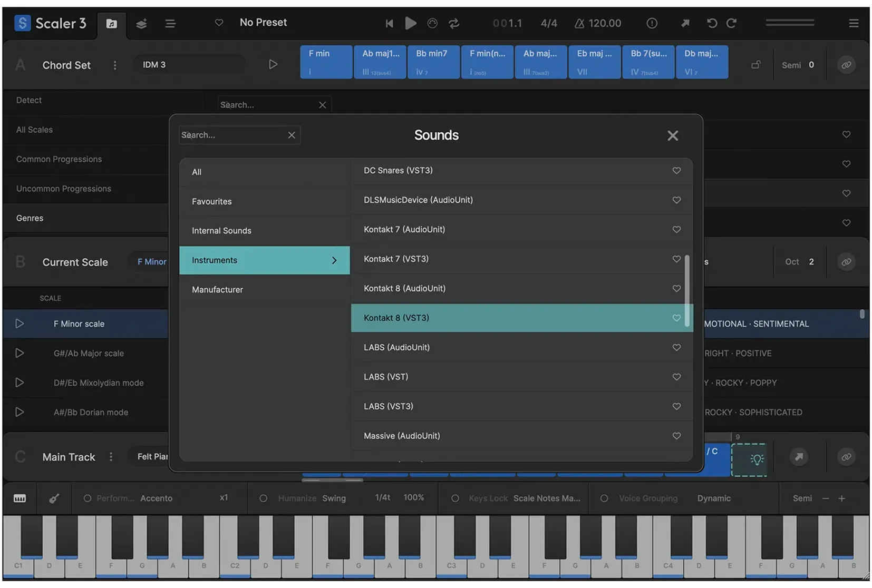This screenshot has width=872, height=588.
Task: Toggle link icon in Chord Set section
Action: pyautogui.click(x=846, y=65)
